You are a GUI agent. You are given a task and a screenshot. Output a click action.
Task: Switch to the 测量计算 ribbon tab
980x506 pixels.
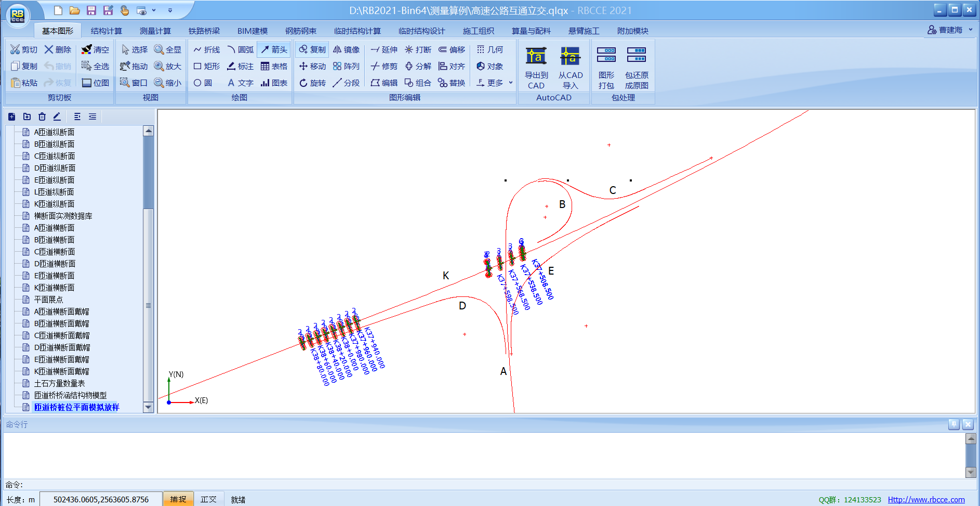tap(155, 31)
